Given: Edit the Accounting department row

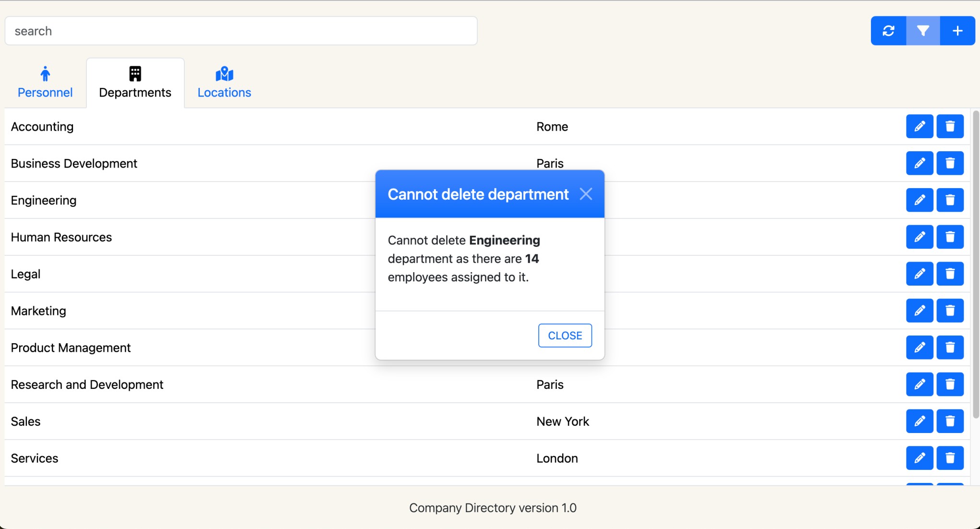Looking at the screenshot, I should coord(919,126).
